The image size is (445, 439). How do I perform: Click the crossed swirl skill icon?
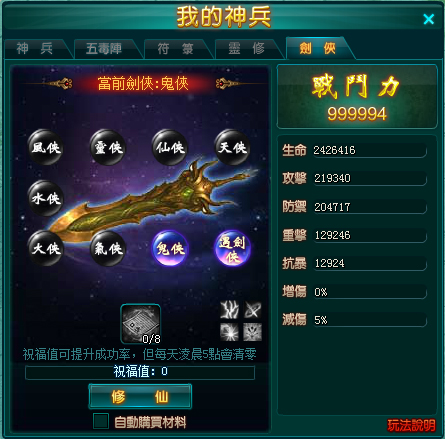click(252, 310)
